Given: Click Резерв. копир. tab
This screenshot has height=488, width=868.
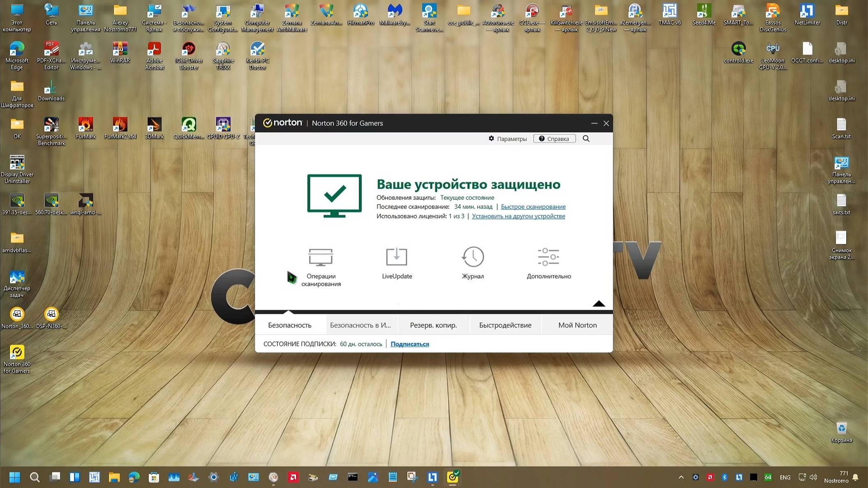Looking at the screenshot, I should [x=434, y=325].
